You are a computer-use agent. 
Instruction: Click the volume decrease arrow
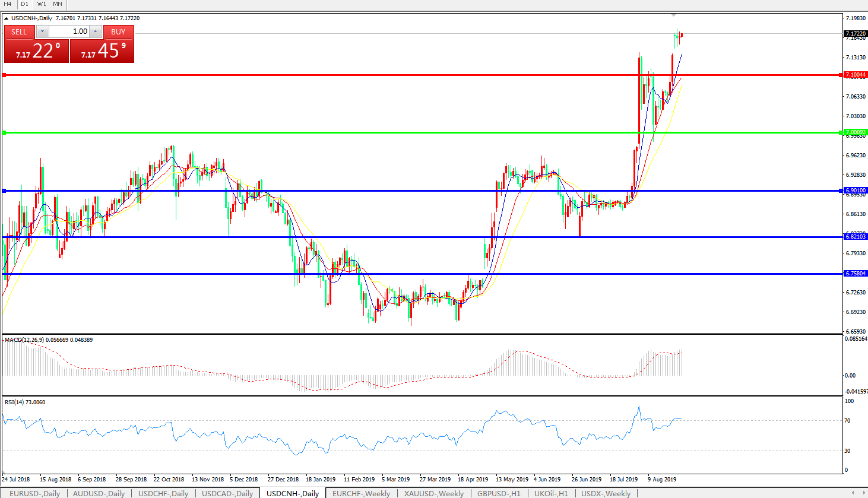(x=43, y=32)
